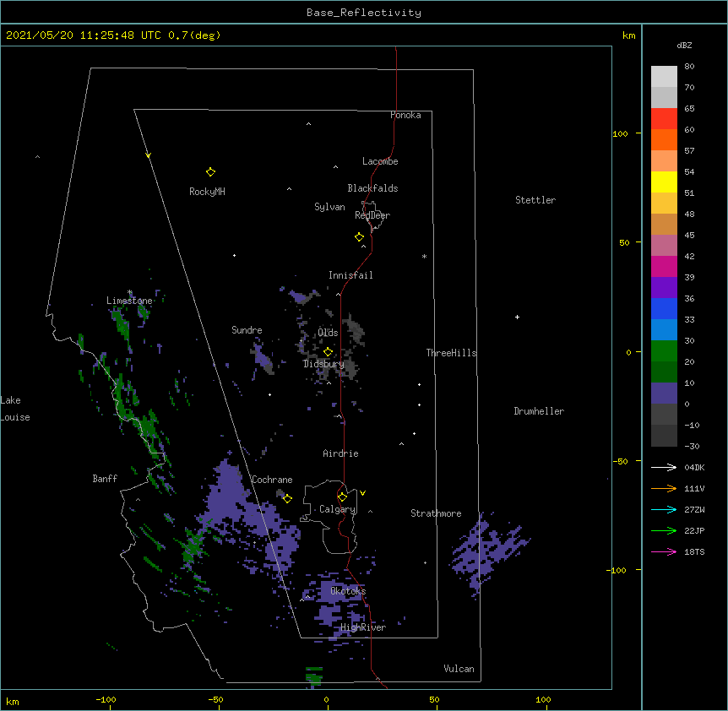
Task: Click the dBZ legend heading
Action: tap(684, 45)
